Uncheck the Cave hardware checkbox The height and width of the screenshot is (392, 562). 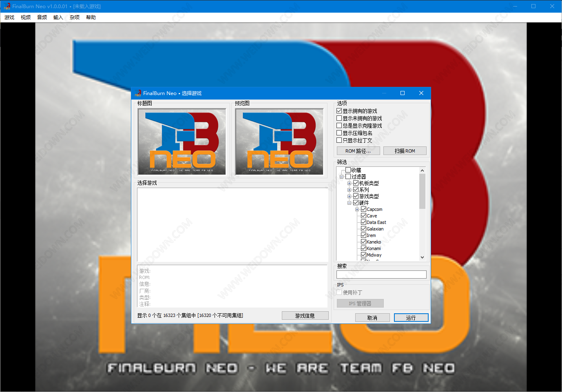363,216
